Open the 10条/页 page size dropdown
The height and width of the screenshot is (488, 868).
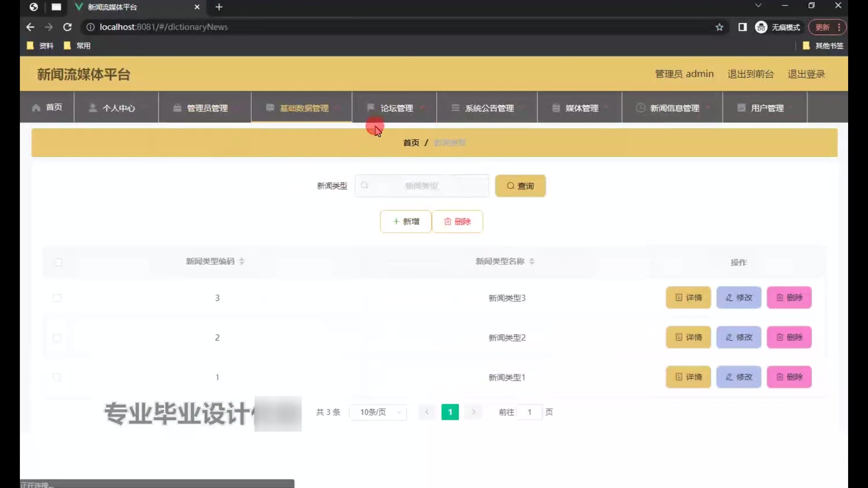pyautogui.click(x=379, y=412)
